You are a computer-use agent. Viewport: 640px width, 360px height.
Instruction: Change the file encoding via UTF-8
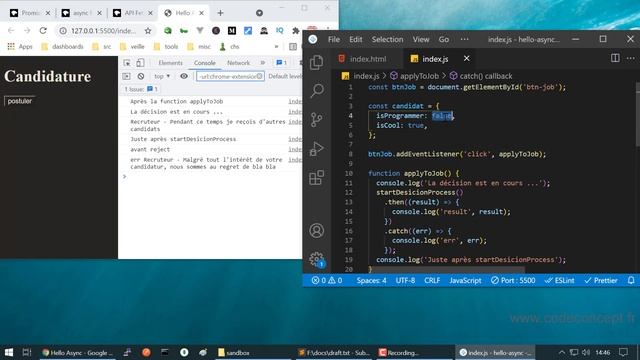point(405,280)
